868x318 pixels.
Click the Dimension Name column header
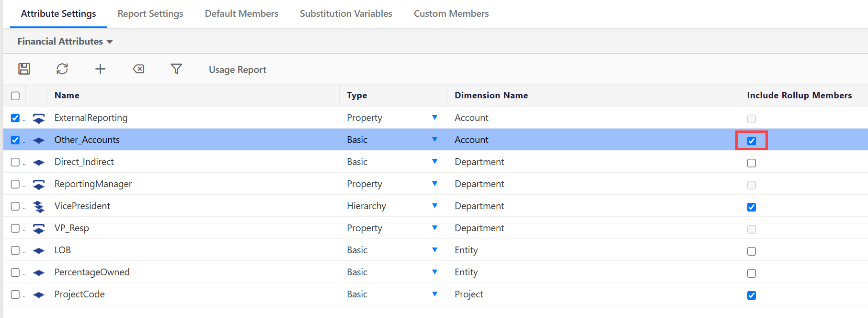coord(491,95)
